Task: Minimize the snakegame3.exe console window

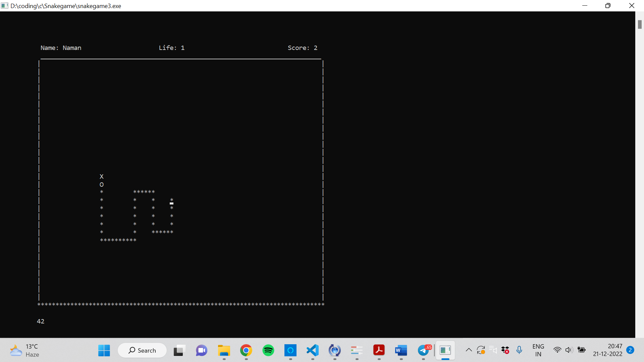Action: click(x=585, y=6)
